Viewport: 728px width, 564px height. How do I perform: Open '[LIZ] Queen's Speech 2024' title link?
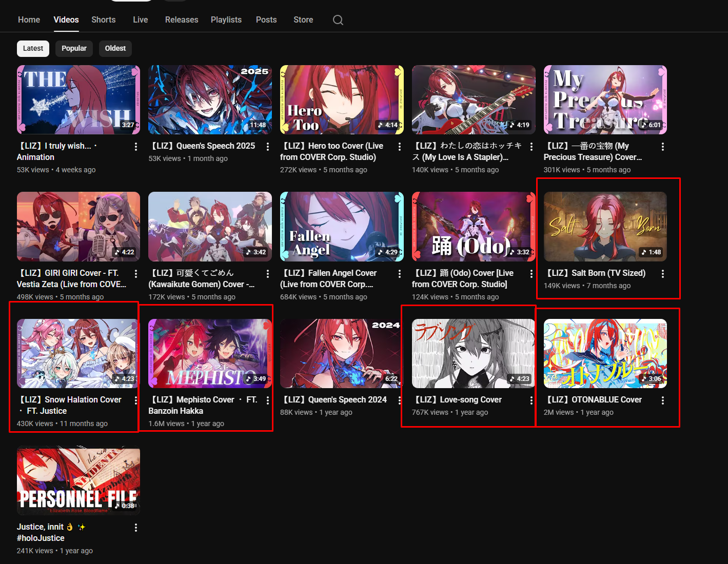333,400
